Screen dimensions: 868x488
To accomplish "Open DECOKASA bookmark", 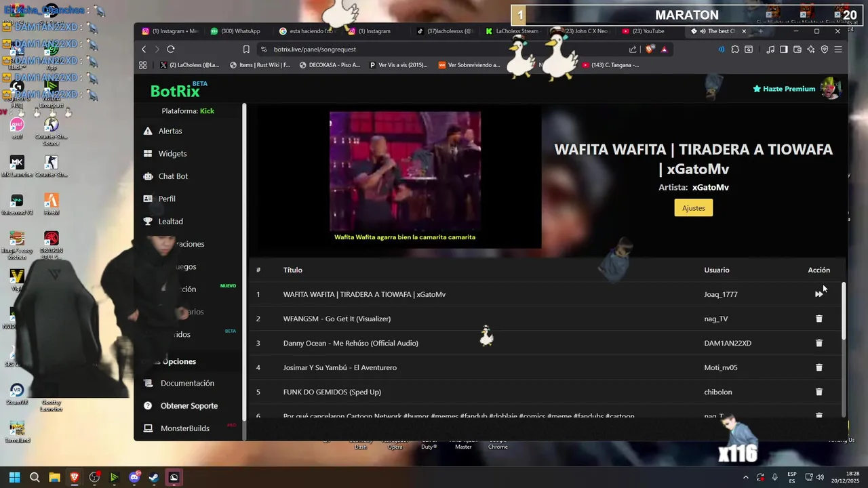I will [x=330, y=65].
